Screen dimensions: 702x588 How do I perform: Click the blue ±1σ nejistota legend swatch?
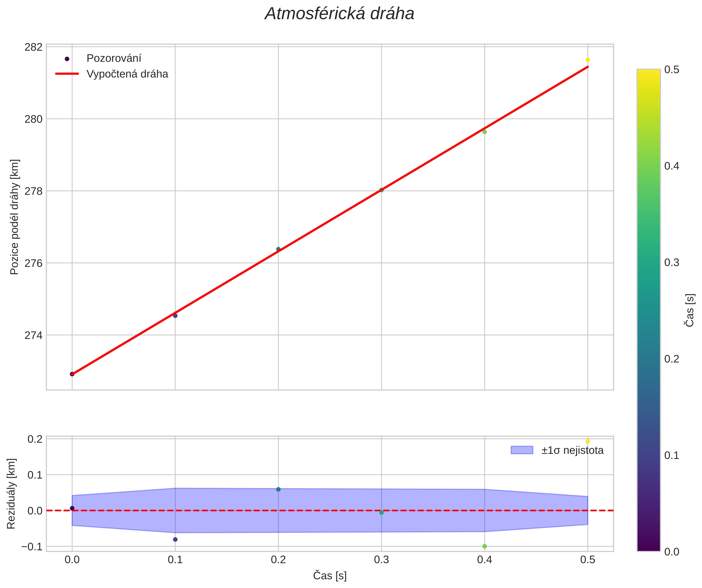point(522,450)
